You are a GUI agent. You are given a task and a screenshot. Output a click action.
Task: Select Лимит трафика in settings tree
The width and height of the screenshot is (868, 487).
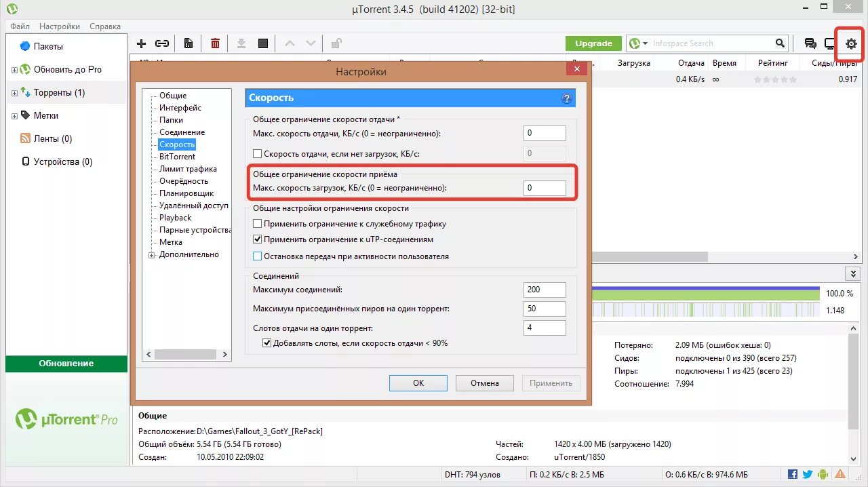point(188,169)
